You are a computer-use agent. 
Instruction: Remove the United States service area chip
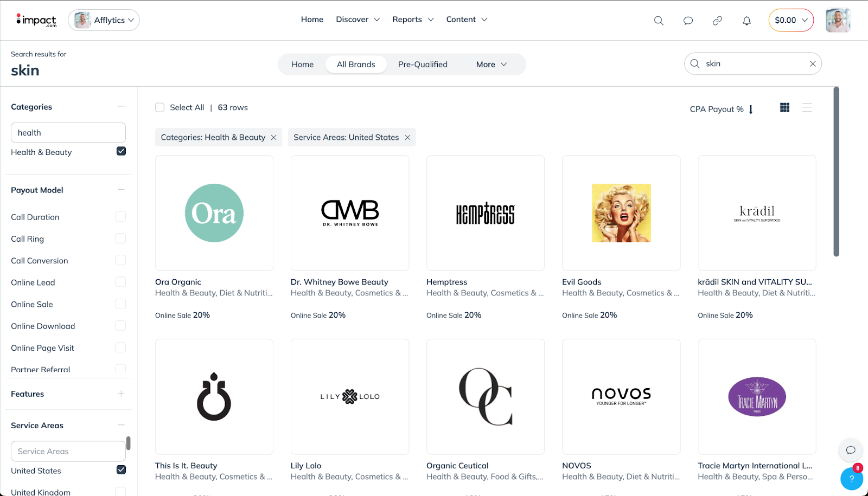tap(407, 138)
